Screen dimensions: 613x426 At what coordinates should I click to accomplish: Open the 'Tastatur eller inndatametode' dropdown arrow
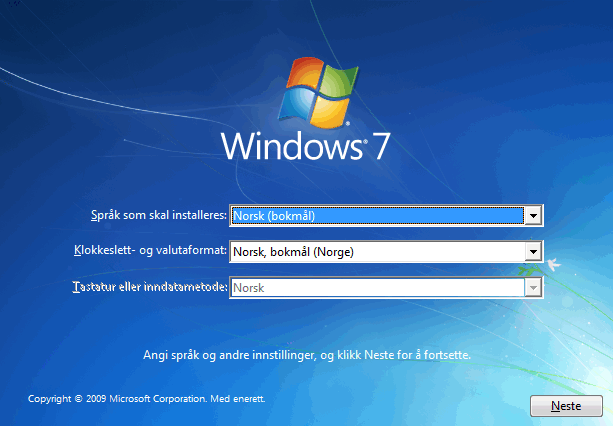point(533,288)
